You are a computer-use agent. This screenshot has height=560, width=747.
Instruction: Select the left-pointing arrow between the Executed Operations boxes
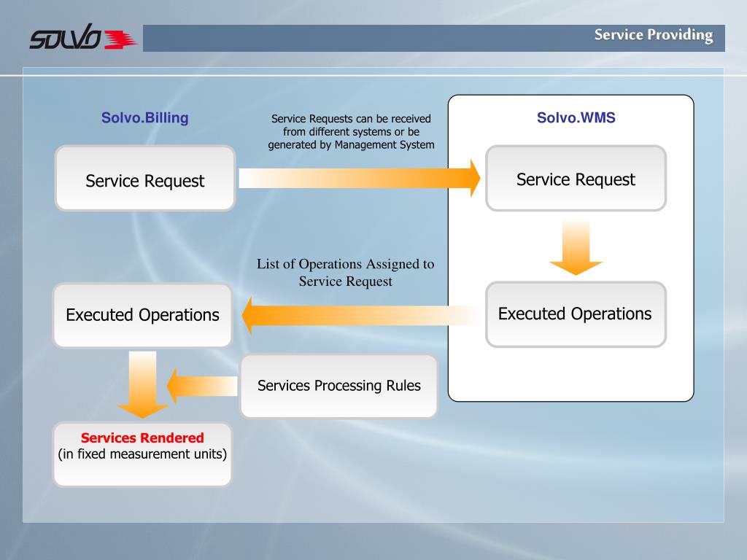362,315
